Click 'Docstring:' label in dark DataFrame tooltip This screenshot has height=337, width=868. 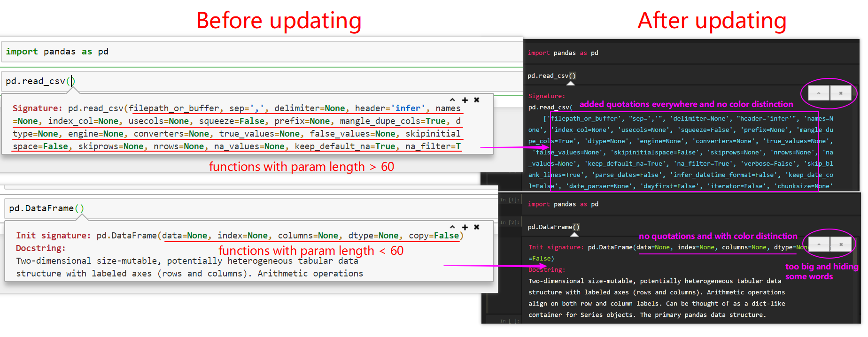pos(547,270)
